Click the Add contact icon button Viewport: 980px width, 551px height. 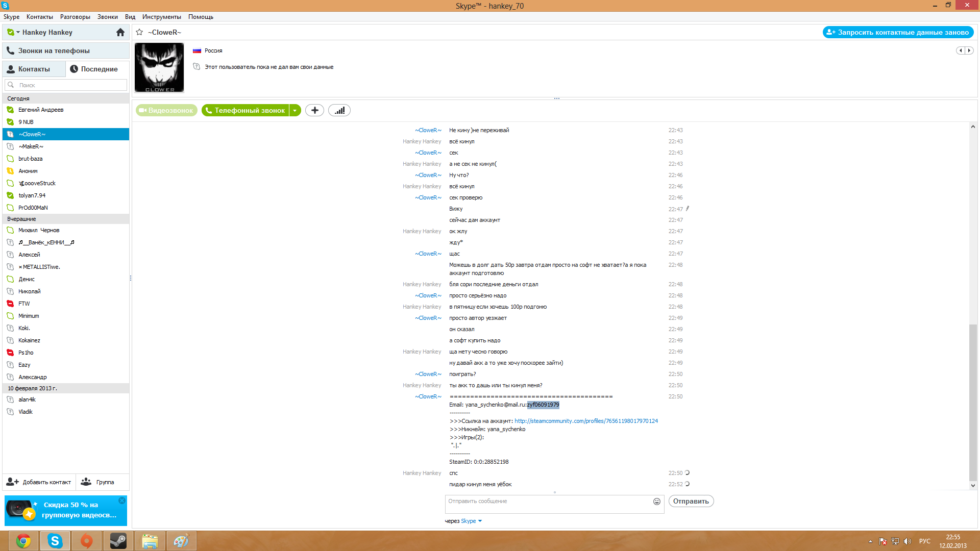[x=13, y=482]
